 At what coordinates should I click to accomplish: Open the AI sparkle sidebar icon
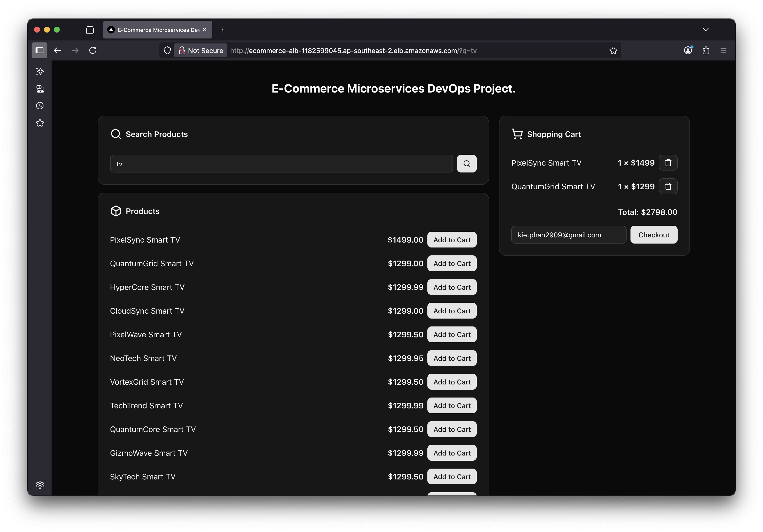click(40, 71)
